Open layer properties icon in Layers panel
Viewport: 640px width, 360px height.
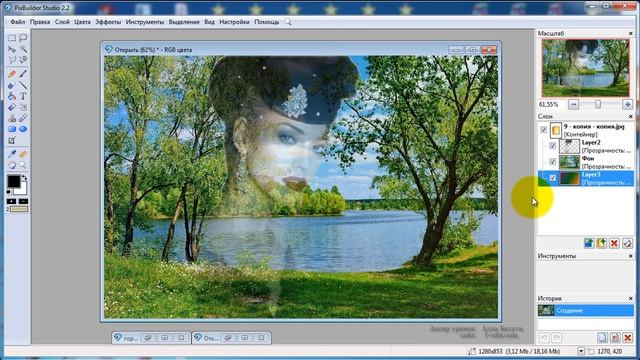point(627,243)
